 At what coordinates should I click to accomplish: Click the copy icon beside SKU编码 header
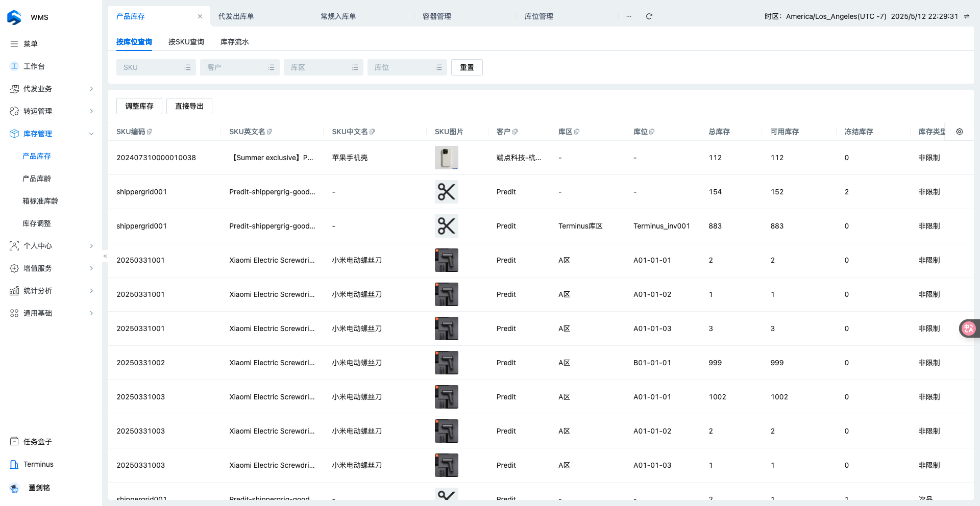(150, 132)
